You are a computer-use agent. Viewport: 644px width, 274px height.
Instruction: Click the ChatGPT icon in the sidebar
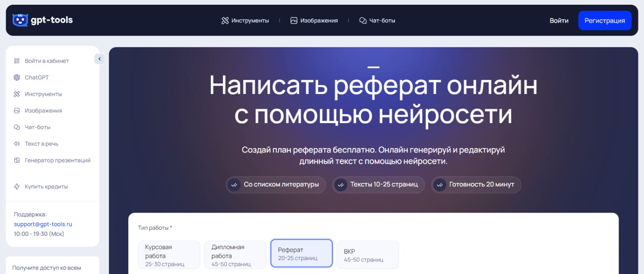pyautogui.click(x=17, y=77)
